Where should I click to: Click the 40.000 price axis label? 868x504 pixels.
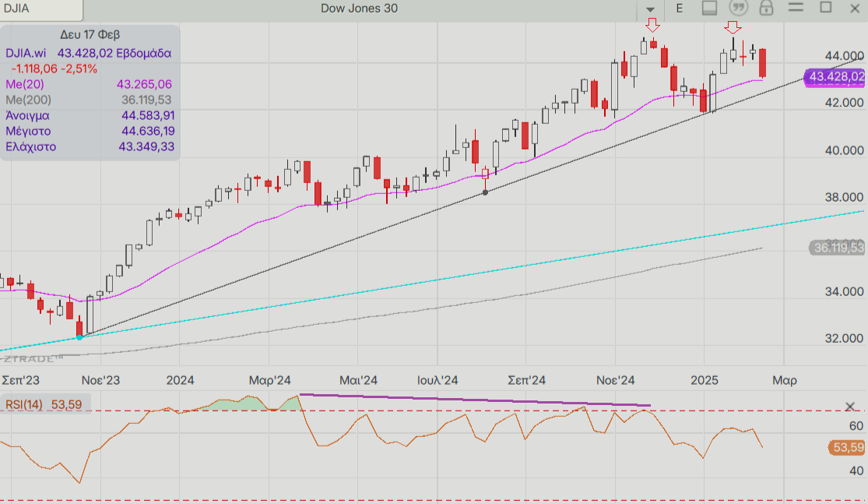pyautogui.click(x=844, y=150)
